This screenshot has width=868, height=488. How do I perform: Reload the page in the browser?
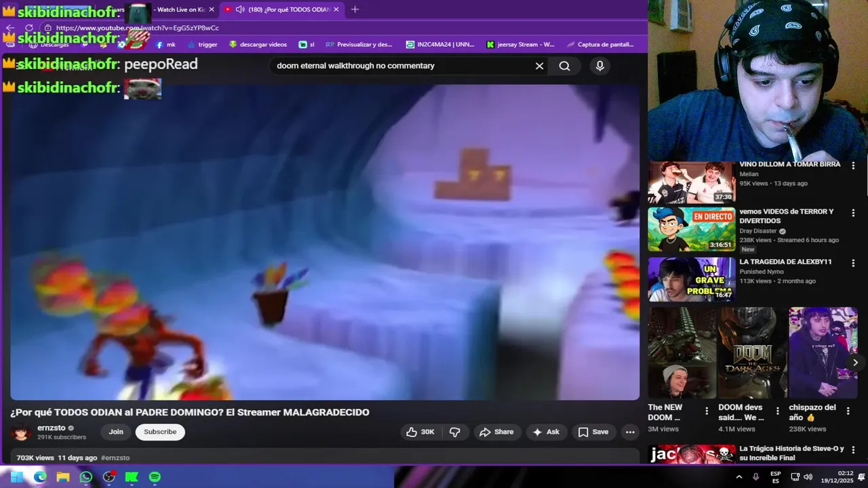click(x=29, y=28)
